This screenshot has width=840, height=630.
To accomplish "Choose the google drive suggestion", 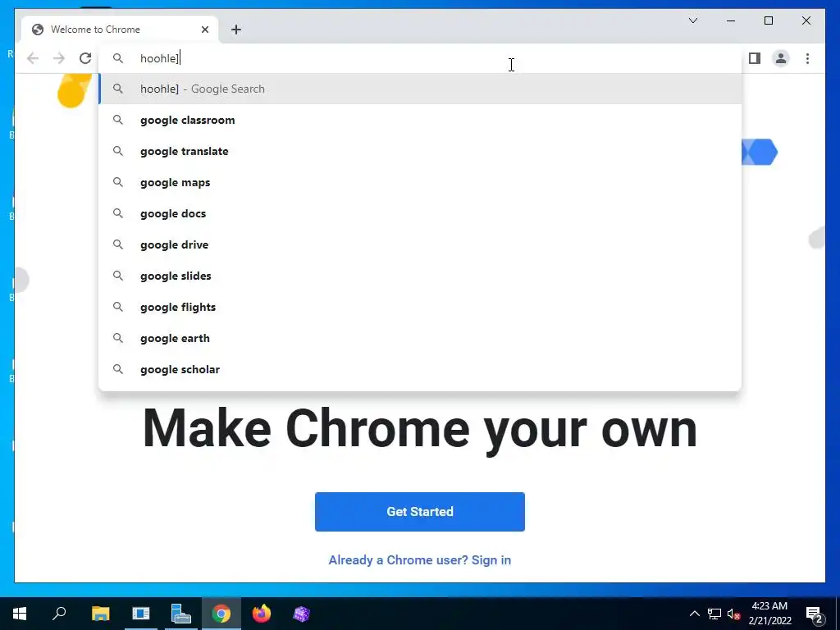I will click(420, 244).
